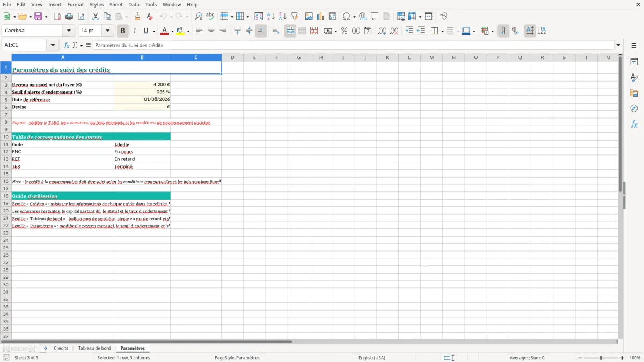Apply red font color

coord(164,31)
